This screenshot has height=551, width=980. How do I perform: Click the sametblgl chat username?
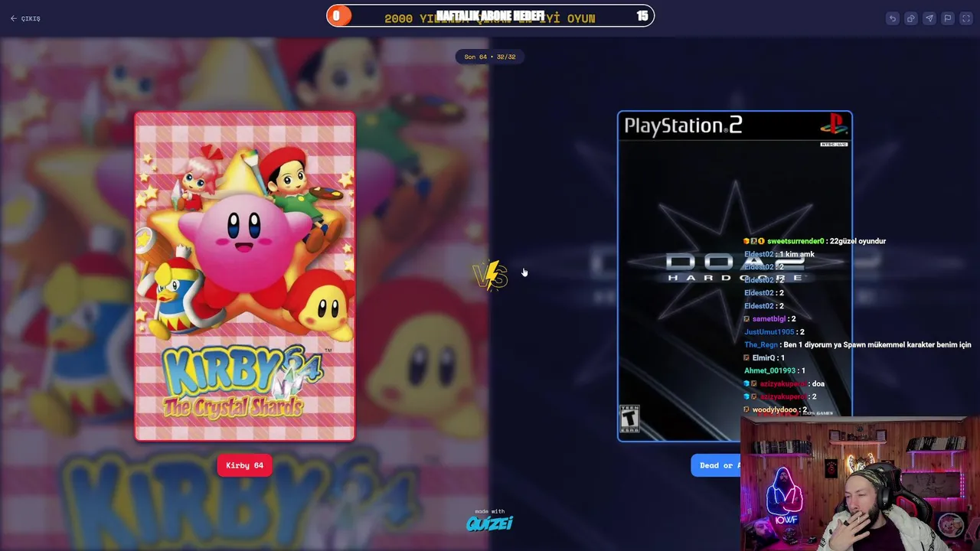(x=769, y=319)
